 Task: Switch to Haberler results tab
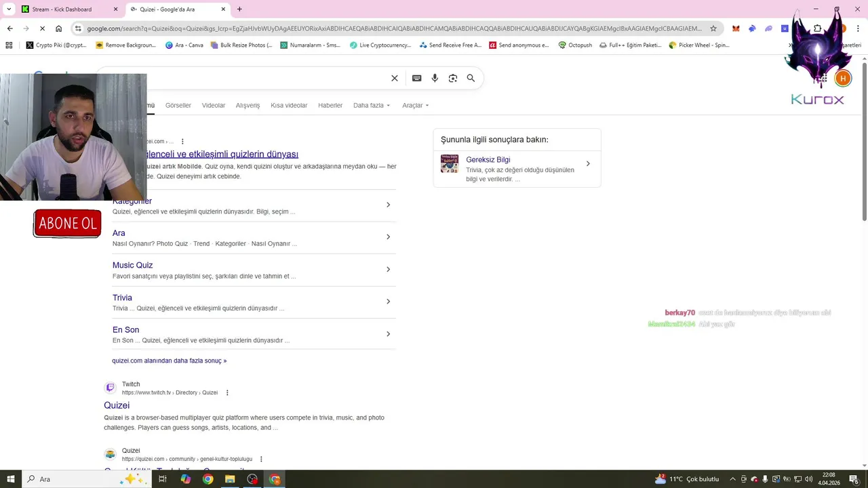(x=330, y=105)
